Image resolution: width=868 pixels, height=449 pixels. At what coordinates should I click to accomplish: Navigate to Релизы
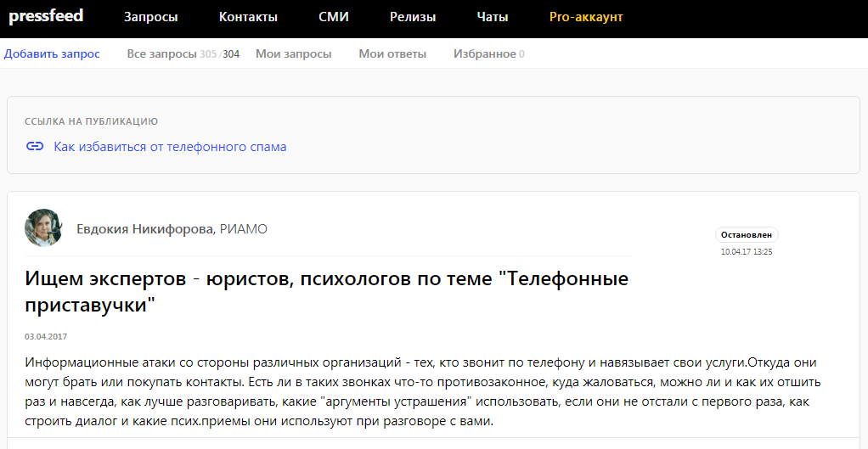click(413, 17)
